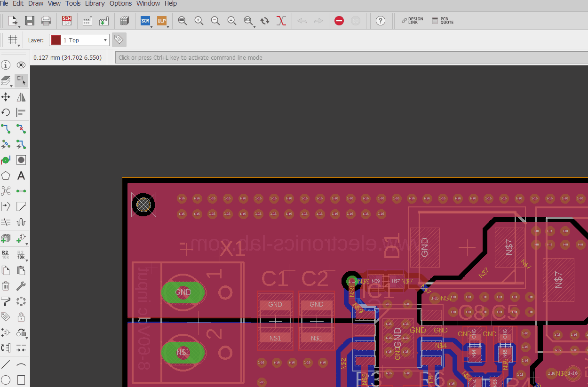Select the Hole tool

(21, 160)
